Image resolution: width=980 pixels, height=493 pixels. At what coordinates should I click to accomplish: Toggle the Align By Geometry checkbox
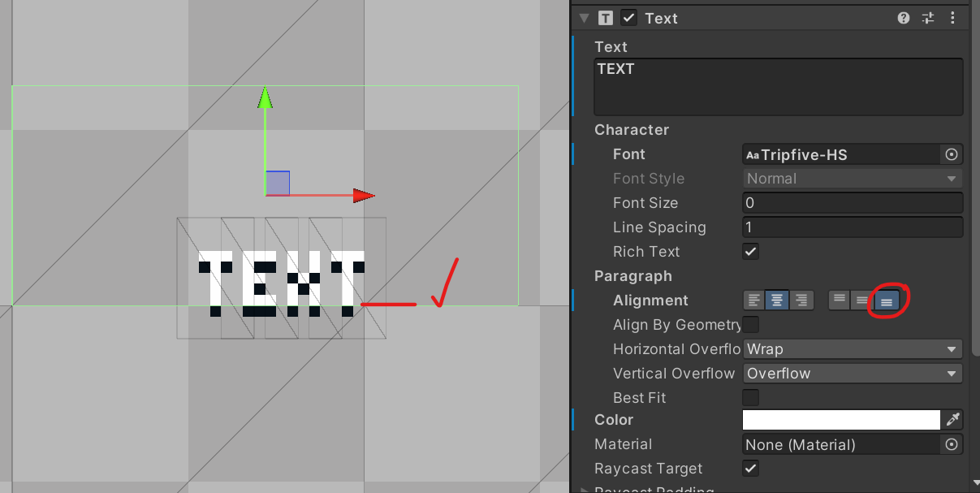point(750,324)
